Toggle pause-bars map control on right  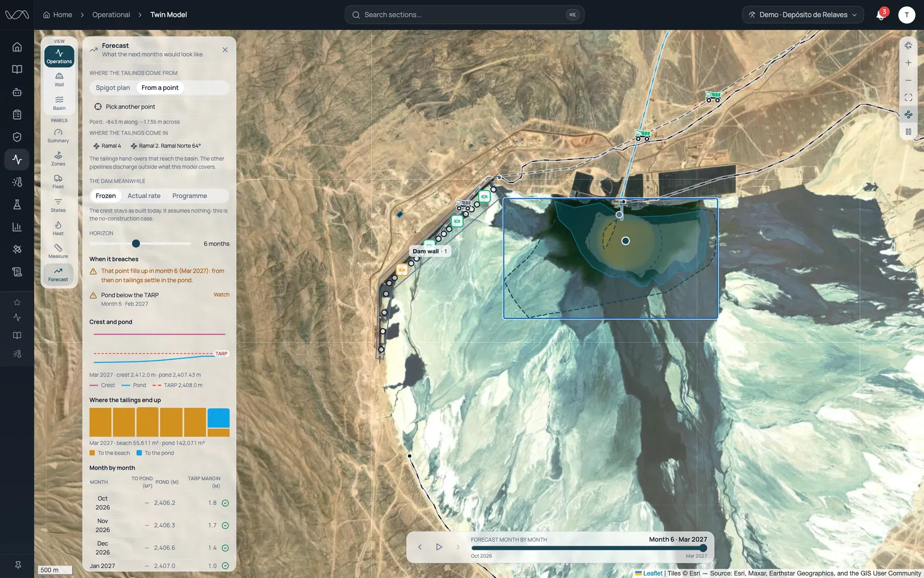pos(908,132)
